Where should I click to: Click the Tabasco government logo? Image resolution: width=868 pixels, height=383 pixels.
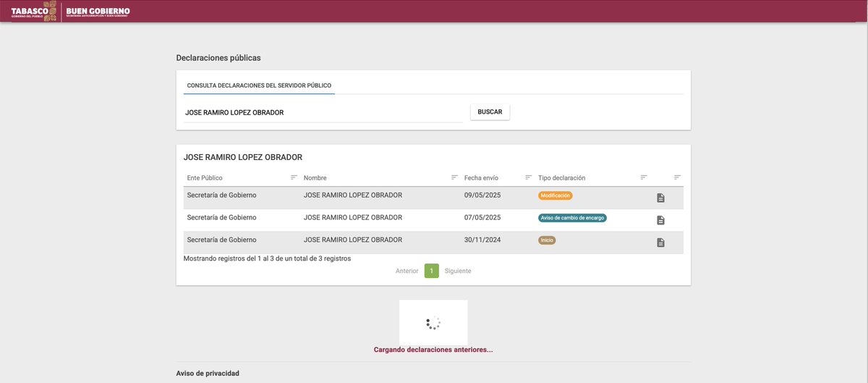pos(34,11)
